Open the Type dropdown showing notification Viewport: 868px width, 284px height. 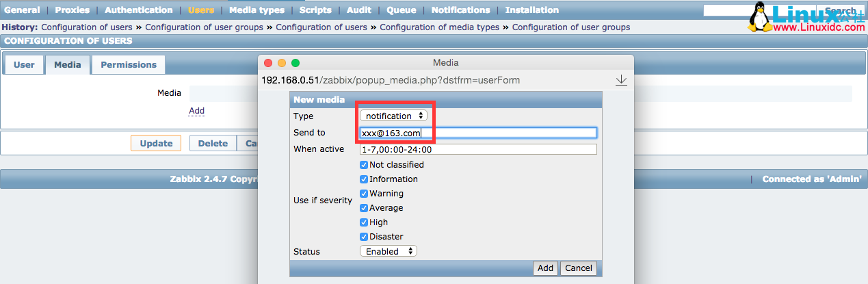(x=393, y=116)
